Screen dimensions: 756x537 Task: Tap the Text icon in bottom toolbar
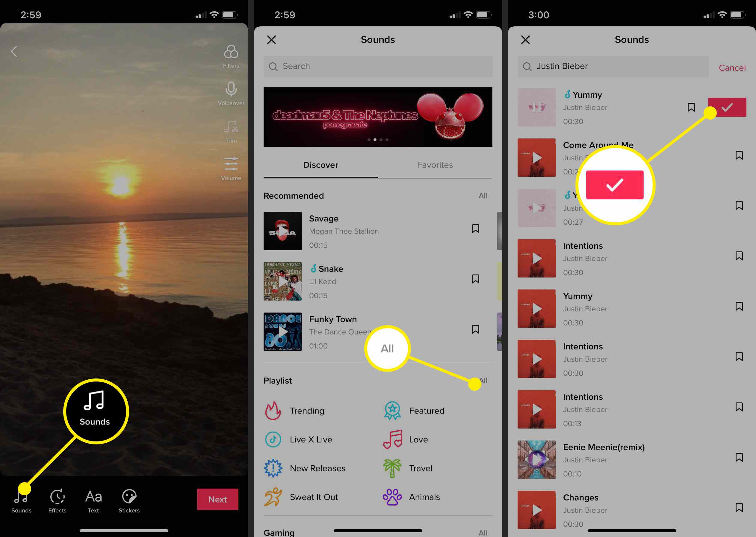click(93, 498)
